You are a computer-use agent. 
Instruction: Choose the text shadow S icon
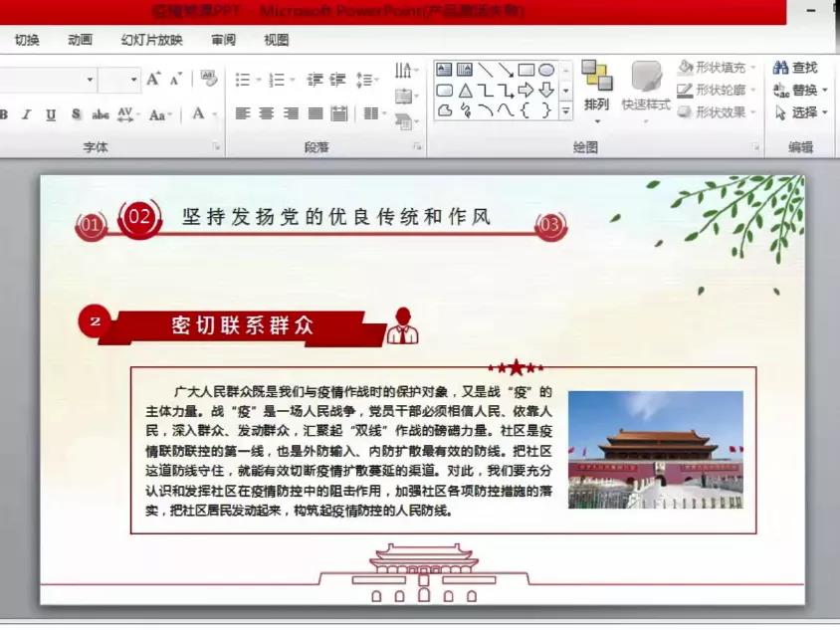tap(76, 114)
